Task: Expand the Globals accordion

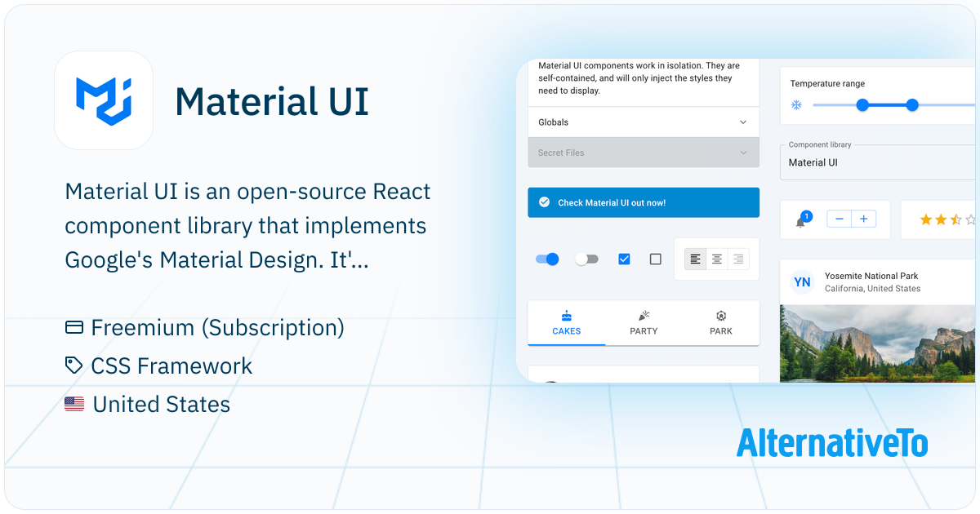Action: pos(644,122)
